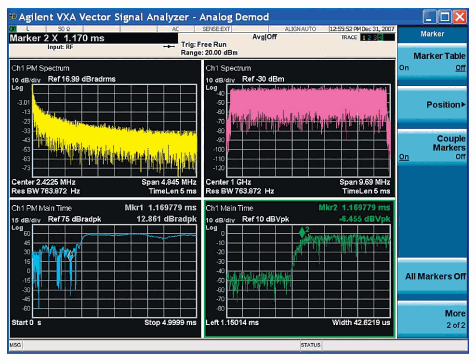This screenshot has height=362, width=476.
Task: Click Input: RF status text
Action: [x=60, y=47]
